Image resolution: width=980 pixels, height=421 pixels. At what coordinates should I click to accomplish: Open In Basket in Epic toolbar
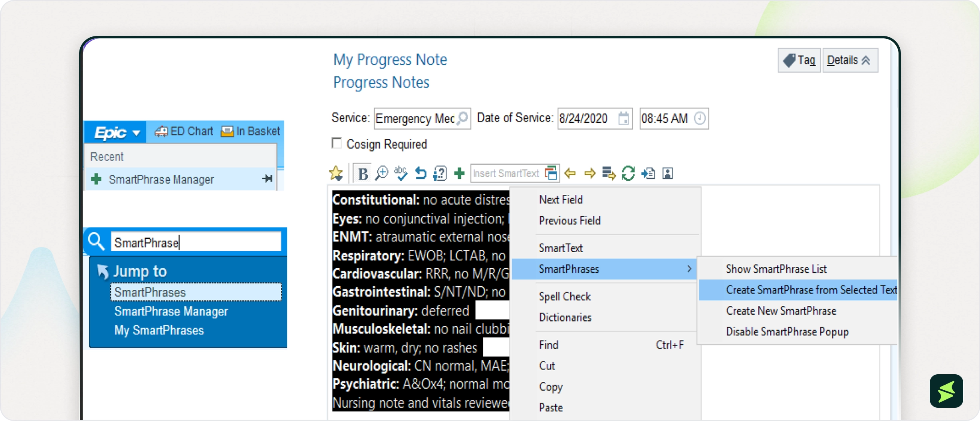point(251,131)
